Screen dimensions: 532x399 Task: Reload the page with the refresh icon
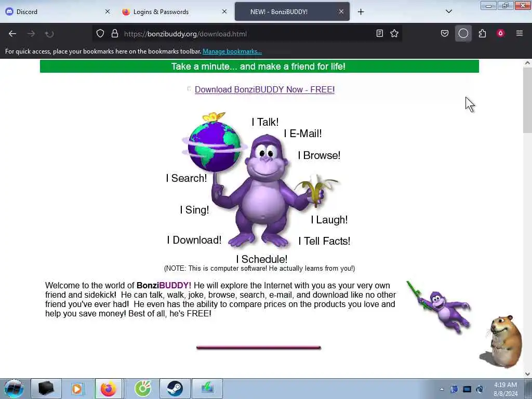[49, 34]
